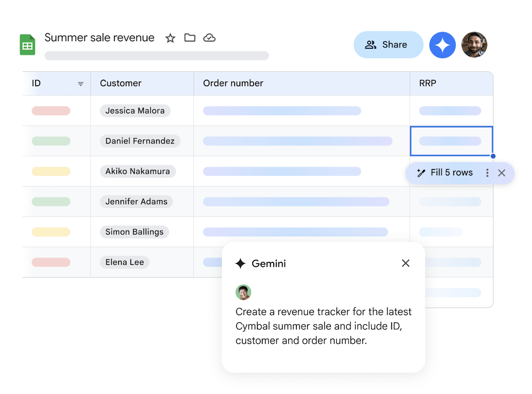532x394 pixels.
Task: Edit the Summer sale revenue title
Action: pos(100,38)
